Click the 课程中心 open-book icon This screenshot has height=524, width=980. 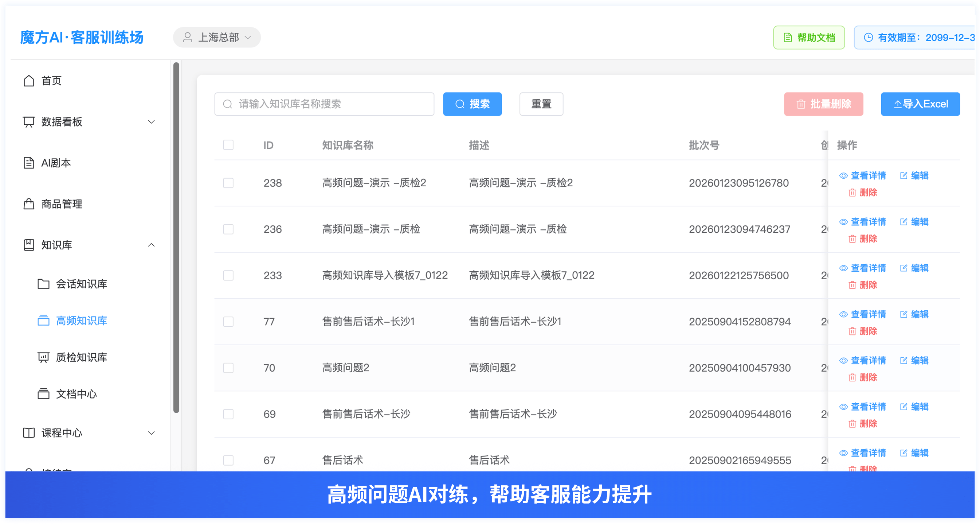click(x=29, y=433)
